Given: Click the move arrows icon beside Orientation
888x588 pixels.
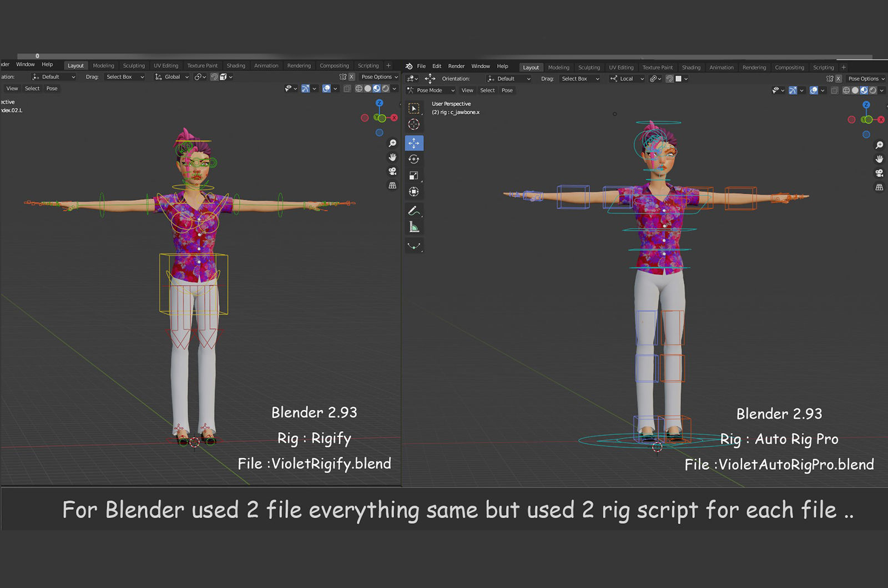Looking at the screenshot, I should 430,79.
